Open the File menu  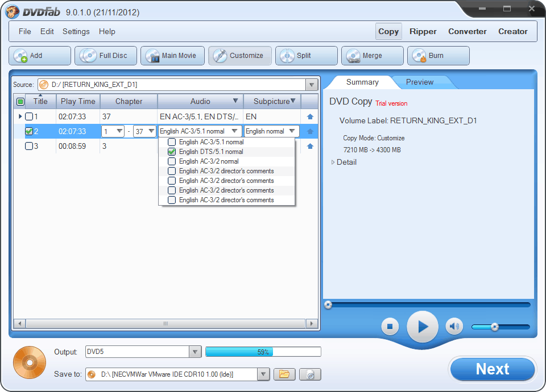pyautogui.click(x=24, y=32)
